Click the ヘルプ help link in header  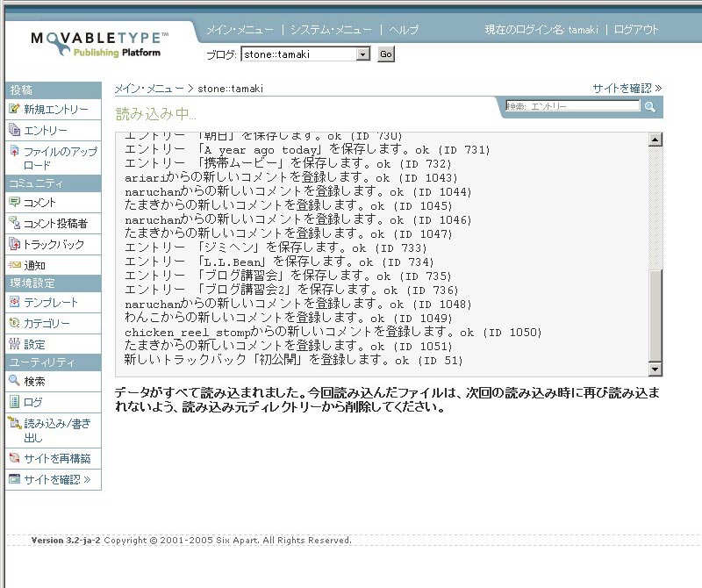[404, 30]
